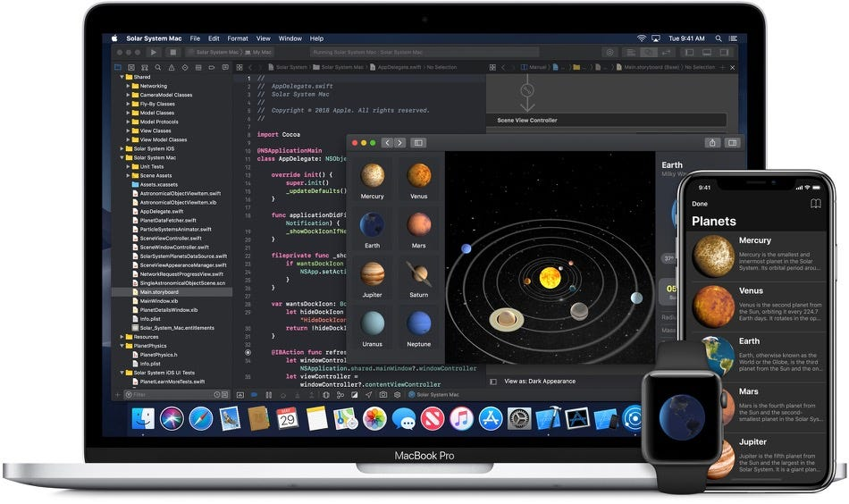Open the Xcode Library button
The width and height of the screenshot is (849, 504).
(x=610, y=53)
